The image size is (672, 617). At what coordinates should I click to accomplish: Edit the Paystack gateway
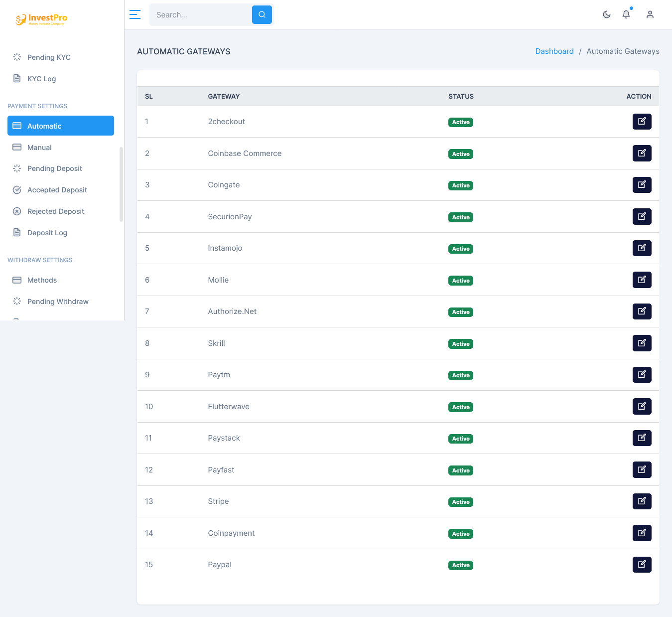642,438
